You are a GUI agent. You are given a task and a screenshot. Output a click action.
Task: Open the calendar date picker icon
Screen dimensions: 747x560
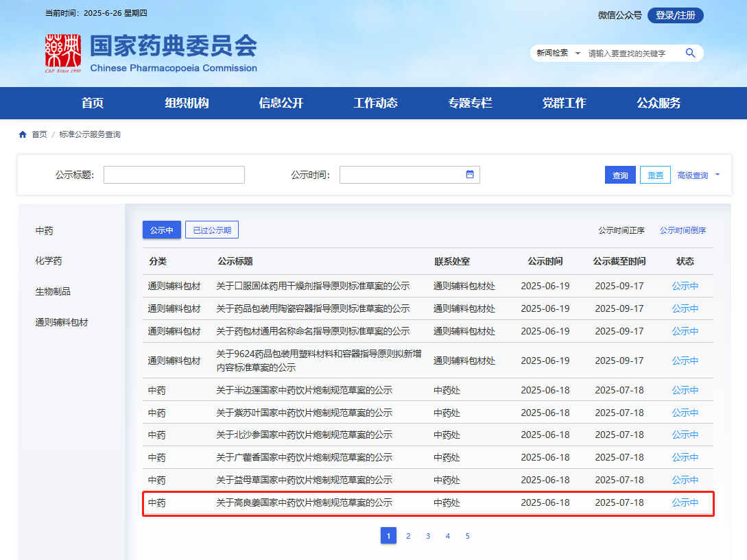(470, 175)
